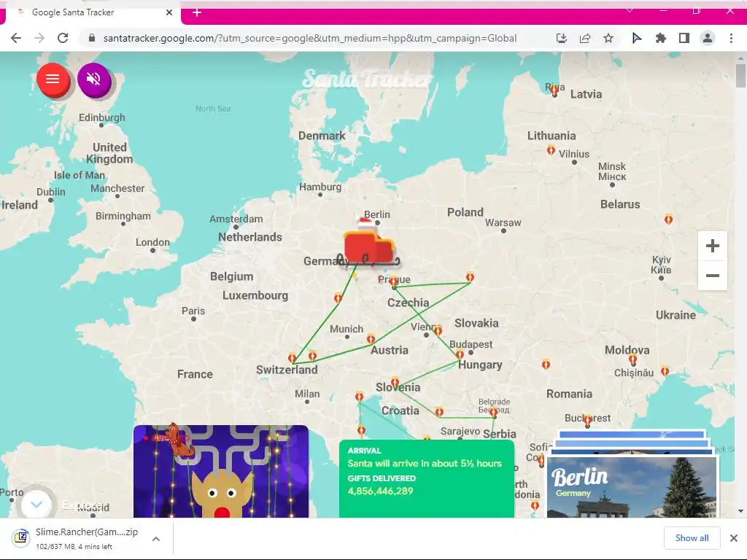Screen dimensions: 747x560
Task: Bookmark this page with the star
Action: click(608, 38)
